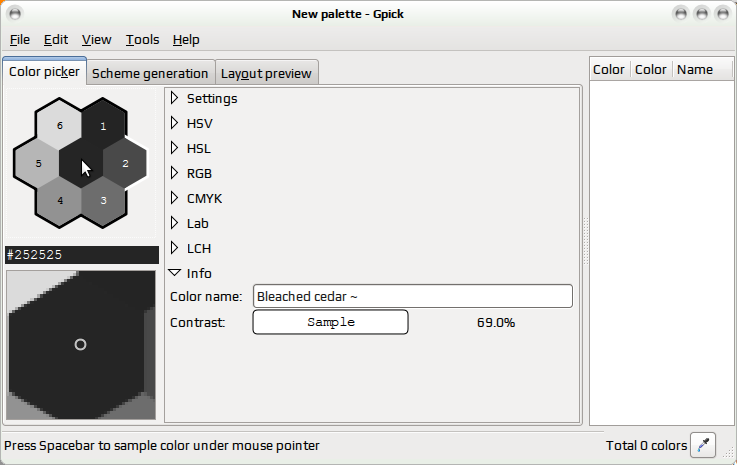Image resolution: width=737 pixels, height=465 pixels.
Task: Expand the HSV section
Action: coord(175,123)
